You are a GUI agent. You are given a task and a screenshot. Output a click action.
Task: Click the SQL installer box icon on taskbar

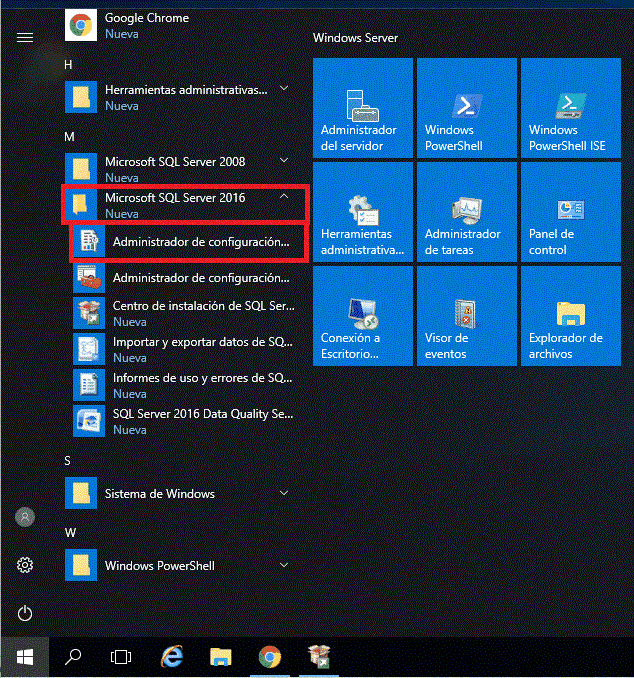pyautogui.click(x=319, y=657)
